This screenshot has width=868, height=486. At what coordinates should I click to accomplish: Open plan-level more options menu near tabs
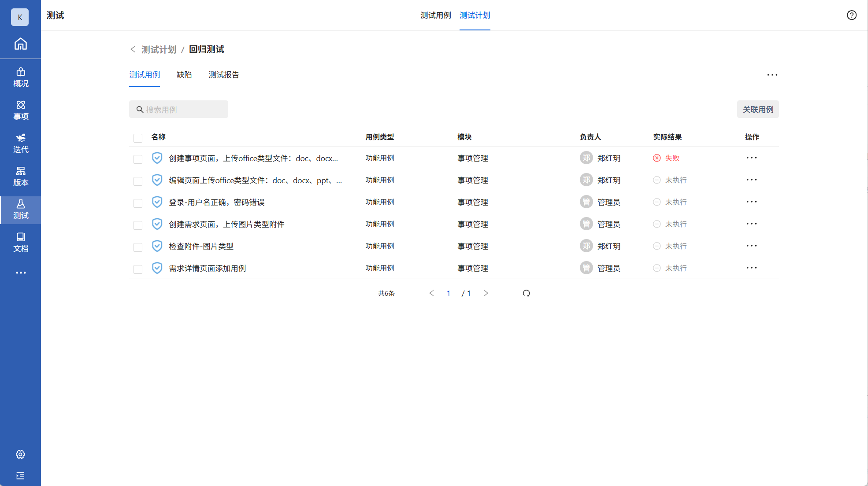pos(772,75)
